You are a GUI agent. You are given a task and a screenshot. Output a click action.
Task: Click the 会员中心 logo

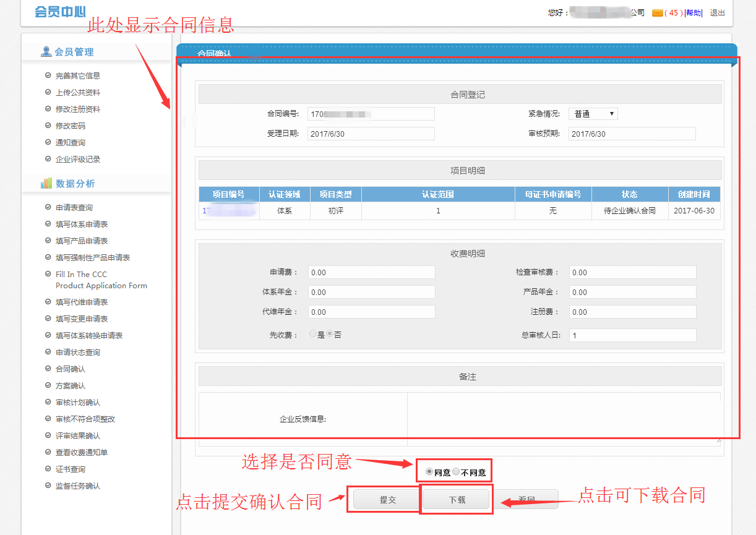(60, 12)
